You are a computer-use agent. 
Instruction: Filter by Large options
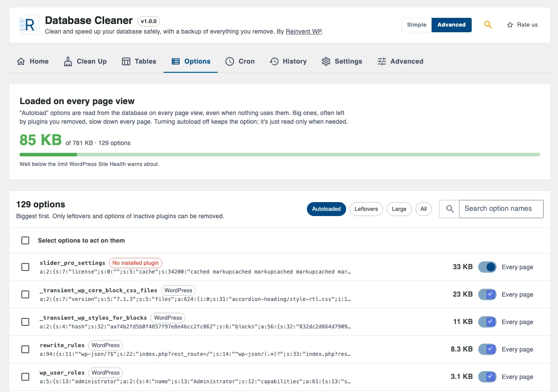tap(399, 209)
